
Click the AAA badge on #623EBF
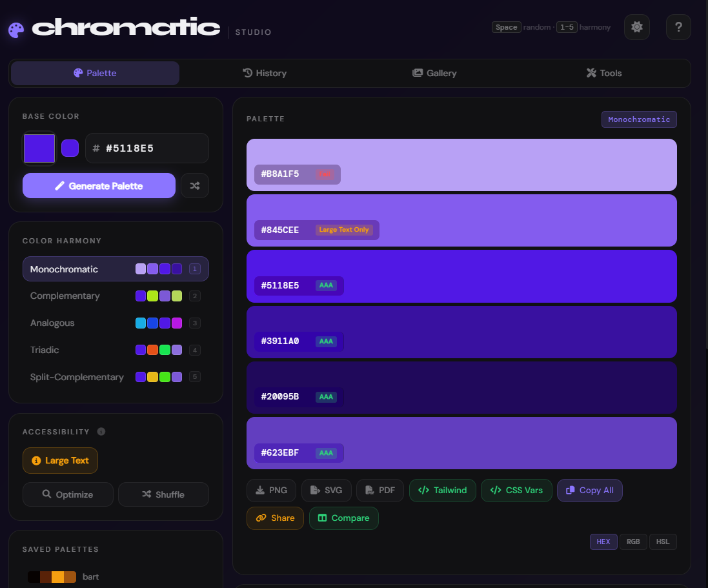pyautogui.click(x=326, y=453)
